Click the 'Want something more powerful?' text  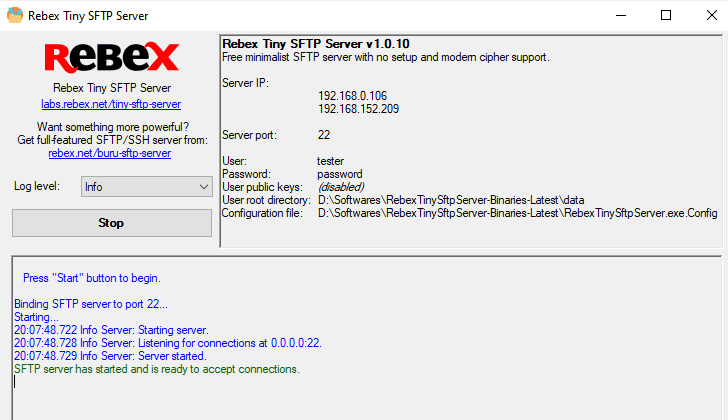[x=113, y=127]
